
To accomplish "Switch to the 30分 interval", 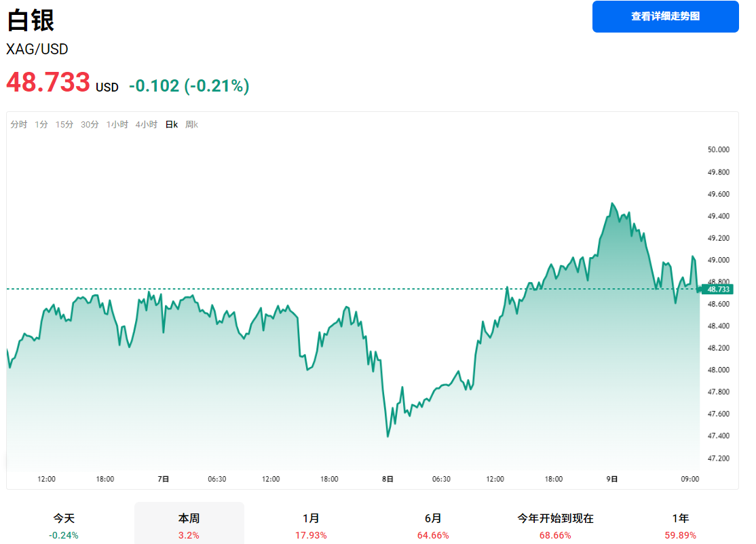I will (x=90, y=125).
